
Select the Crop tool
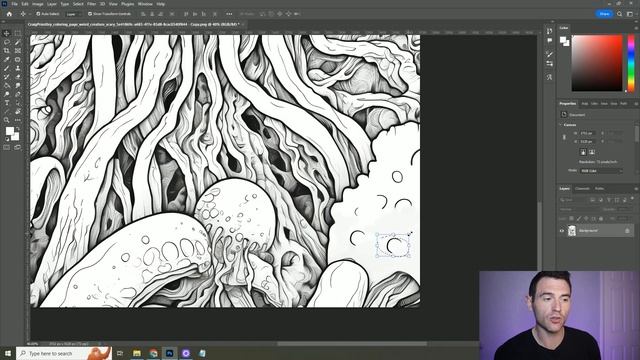pos(7,51)
